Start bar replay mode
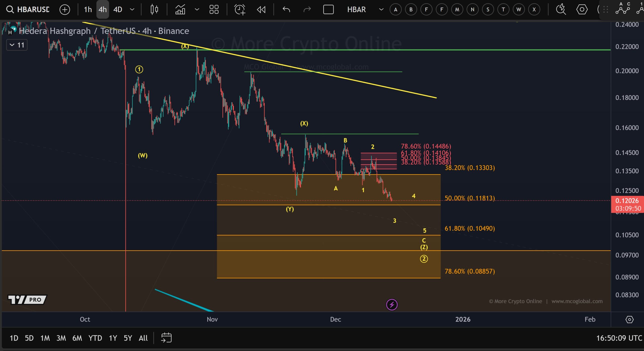Viewport: 644px width, 351px height. [x=261, y=10]
